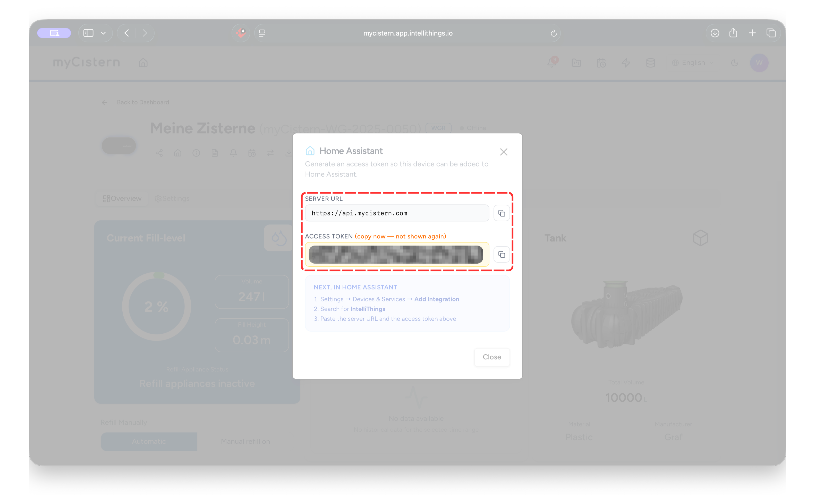Go back in Safari browser toolbar
Viewport: 815px width, 504px height.
click(x=126, y=33)
